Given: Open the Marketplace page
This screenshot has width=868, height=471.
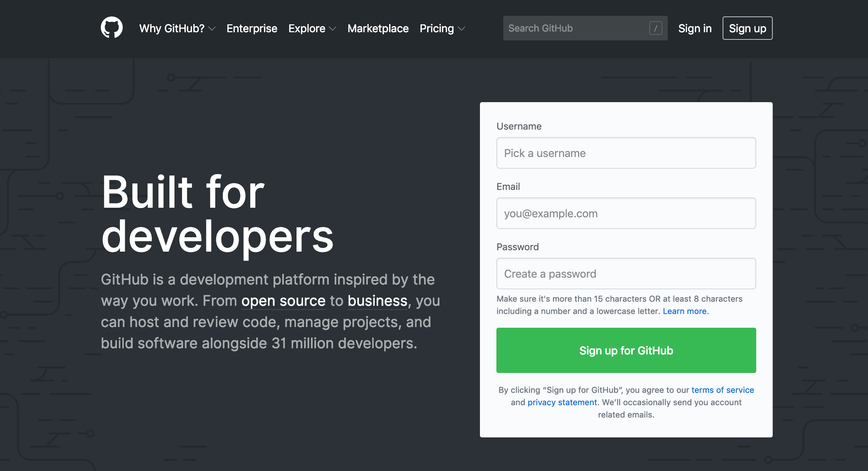Looking at the screenshot, I should (378, 28).
